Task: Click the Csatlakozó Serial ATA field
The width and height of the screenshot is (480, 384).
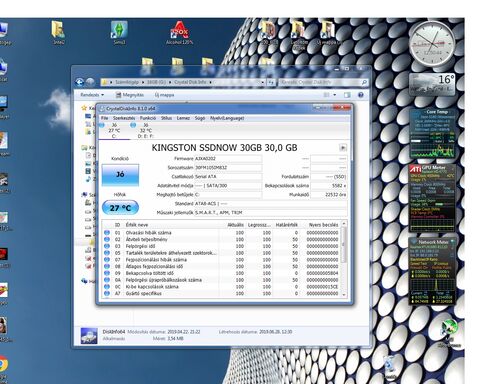Action: point(228,177)
